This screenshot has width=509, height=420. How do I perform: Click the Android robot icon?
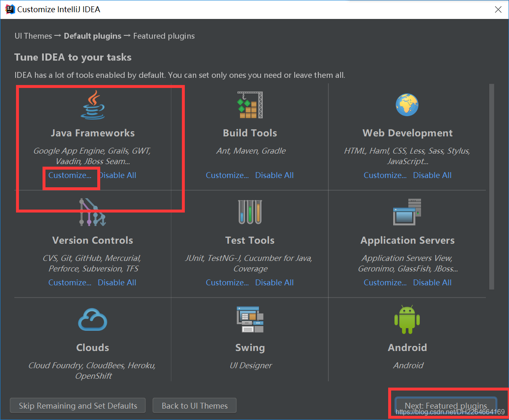[407, 319]
